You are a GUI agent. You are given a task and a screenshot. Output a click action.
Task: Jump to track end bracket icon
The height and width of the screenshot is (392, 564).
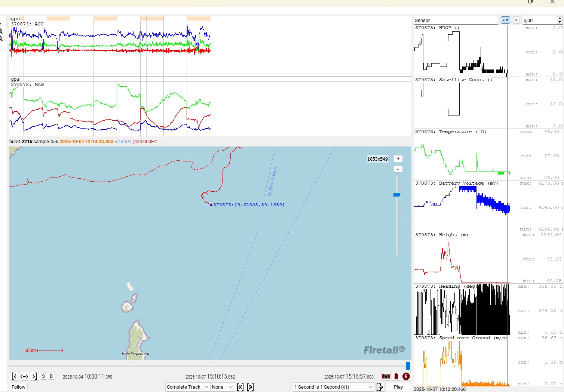(34, 376)
